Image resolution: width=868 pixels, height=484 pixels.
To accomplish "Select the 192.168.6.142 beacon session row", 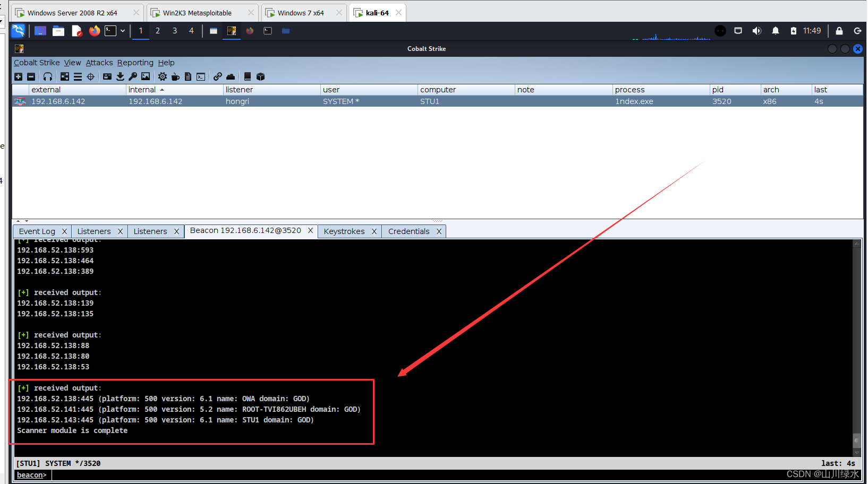I will tap(438, 101).
